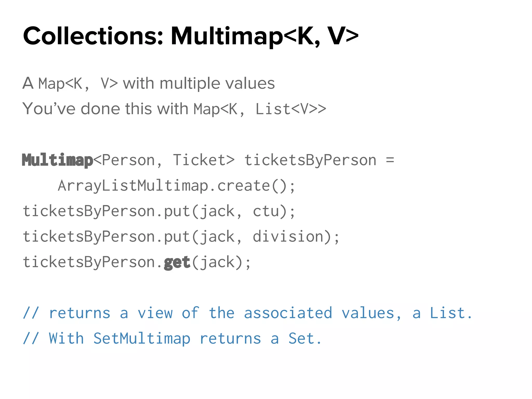
Task: Click the "put(jack, division);" code line
Action: (181, 237)
